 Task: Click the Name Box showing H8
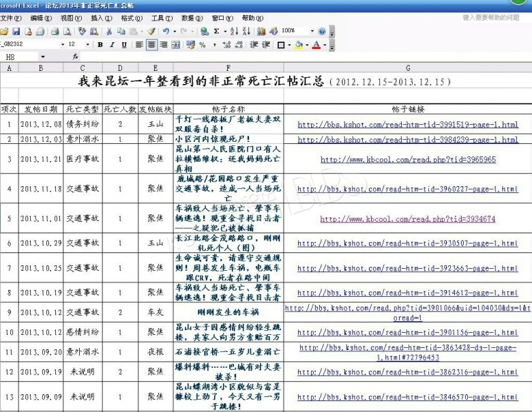[x=20, y=57]
